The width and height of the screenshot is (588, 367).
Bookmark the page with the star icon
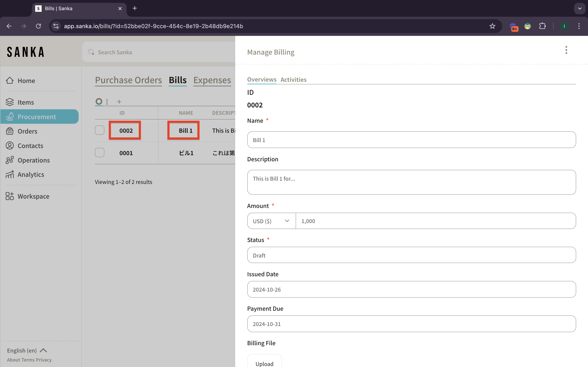click(492, 26)
